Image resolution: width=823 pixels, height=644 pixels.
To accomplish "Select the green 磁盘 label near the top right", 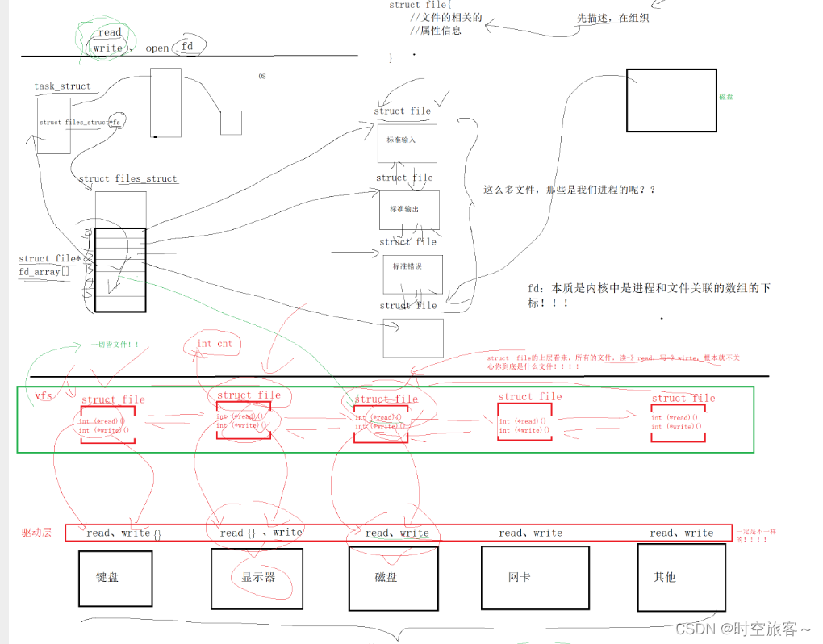I will [x=726, y=97].
